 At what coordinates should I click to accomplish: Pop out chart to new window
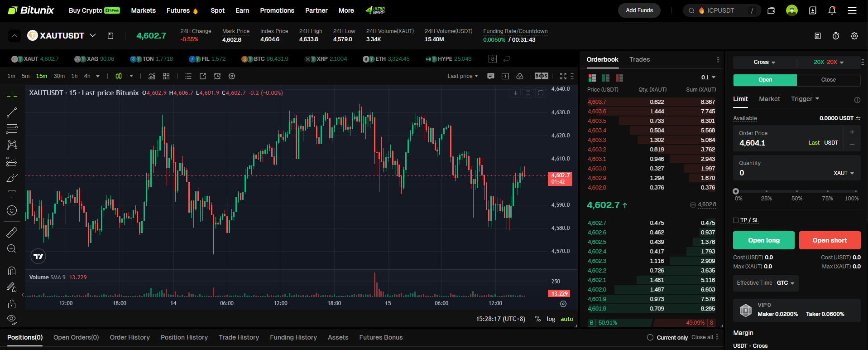203,76
